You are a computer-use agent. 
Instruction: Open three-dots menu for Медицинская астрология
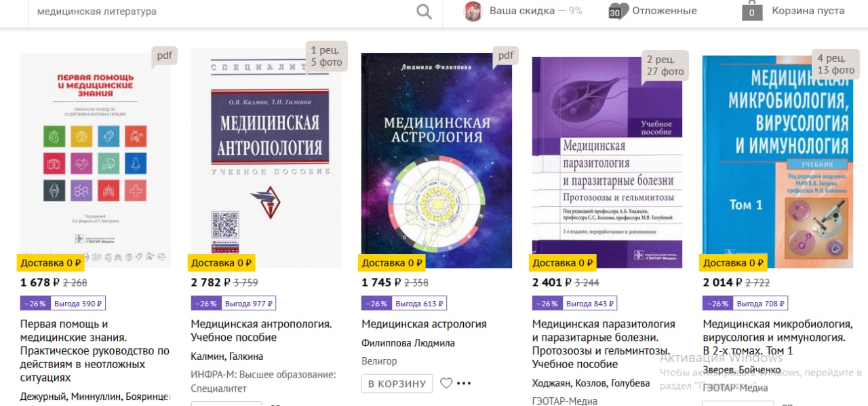point(464,383)
